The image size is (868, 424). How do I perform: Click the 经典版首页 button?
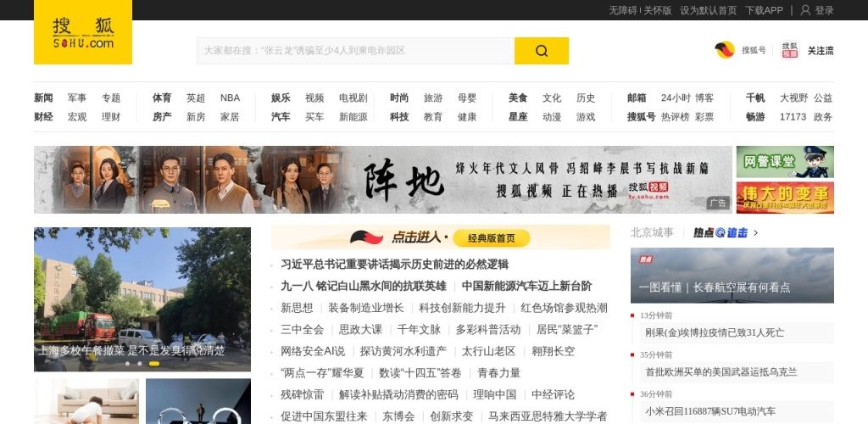click(492, 238)
